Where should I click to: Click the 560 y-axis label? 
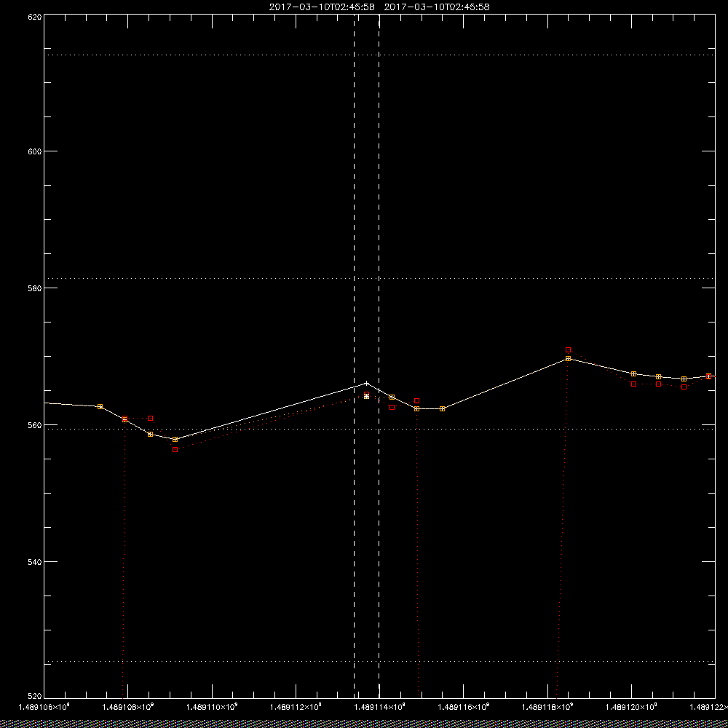35,425
